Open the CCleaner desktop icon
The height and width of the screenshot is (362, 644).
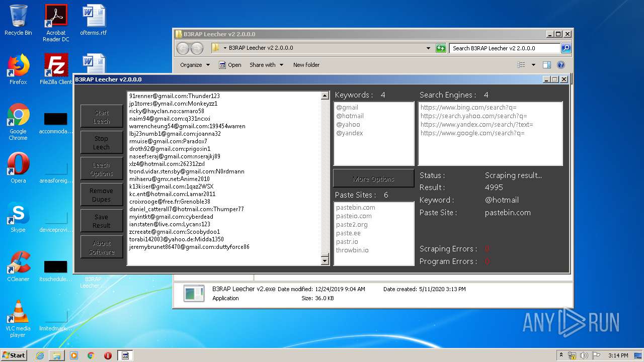[18, 266]
